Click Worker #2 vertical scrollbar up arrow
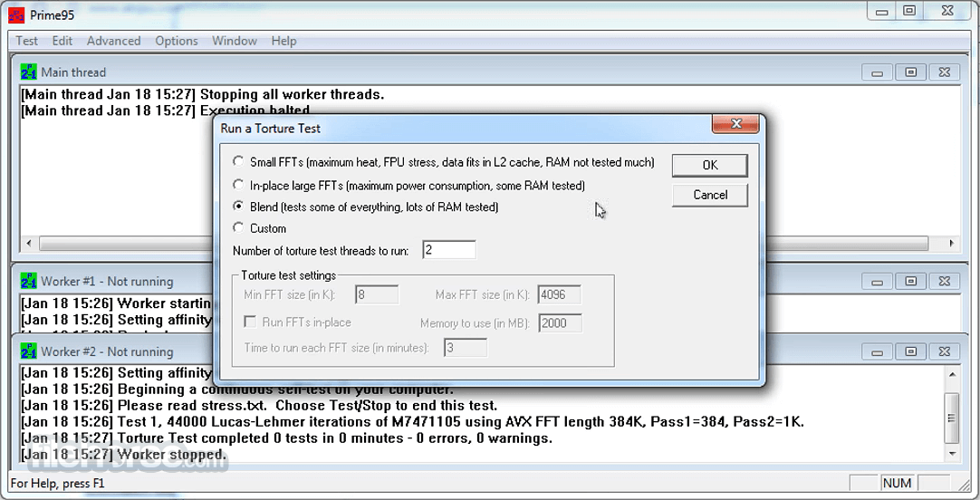 coord(952,375)
